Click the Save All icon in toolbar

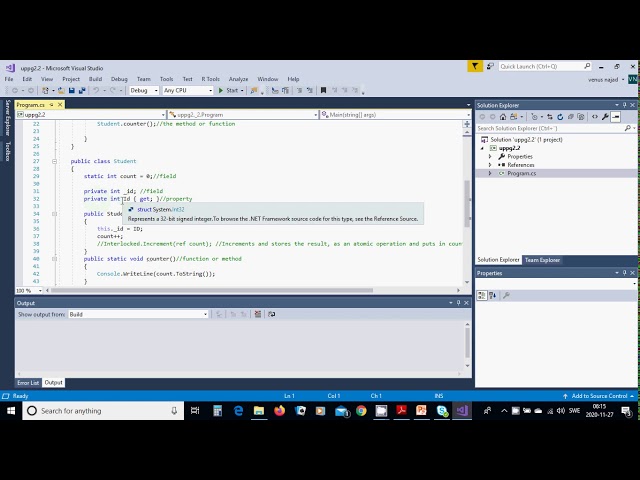82,90
